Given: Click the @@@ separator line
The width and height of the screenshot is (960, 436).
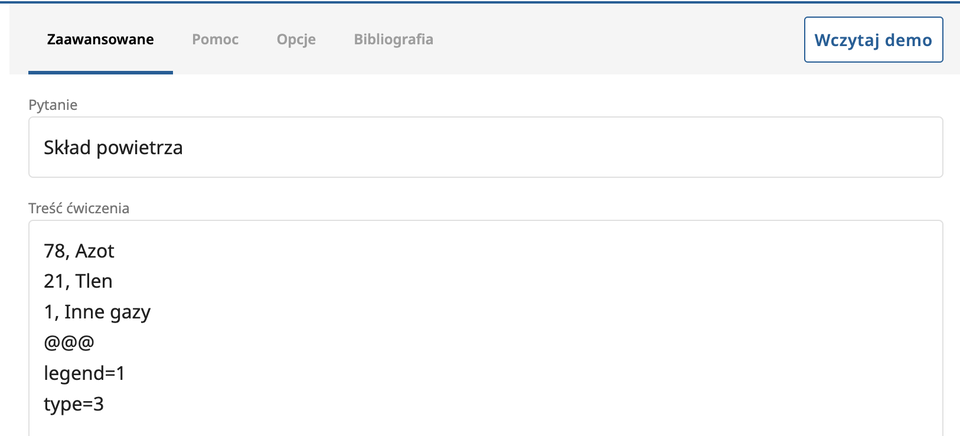Looking at the screenshot, I should click(69, 343).
